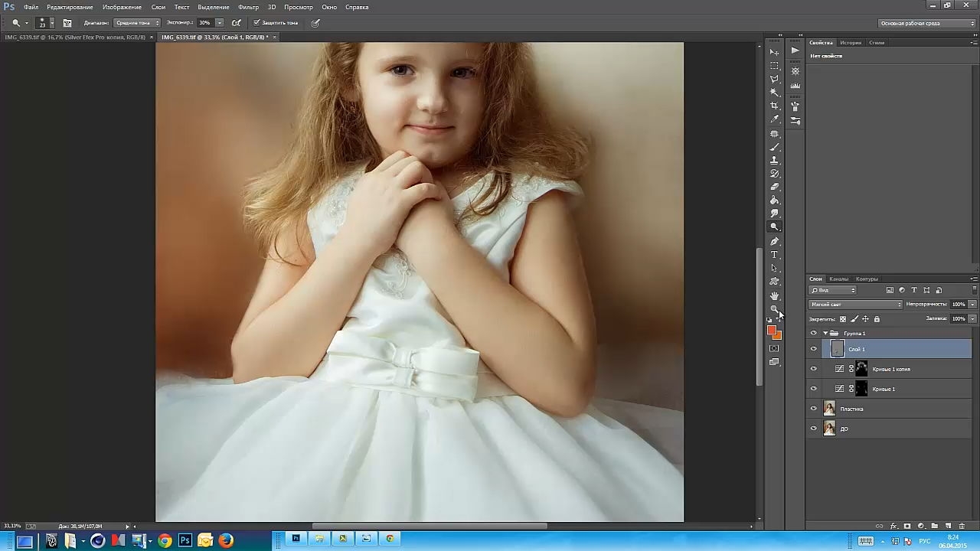Select the Polygonal Lasso tool

775,79
